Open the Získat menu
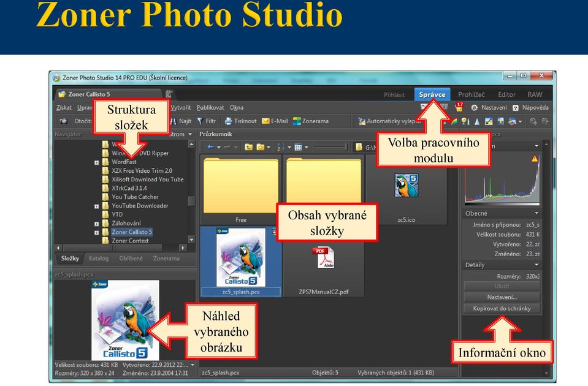Screen dimensions: 588x386 [64, 108]
